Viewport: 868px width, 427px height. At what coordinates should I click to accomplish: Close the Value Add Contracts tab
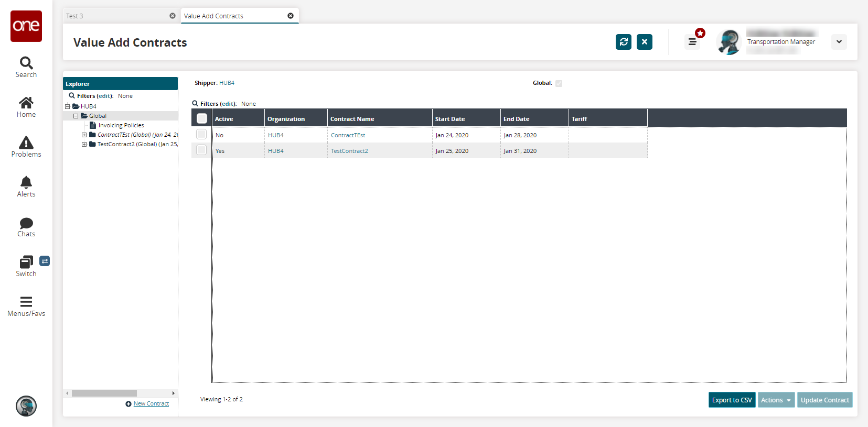(291, 16)
